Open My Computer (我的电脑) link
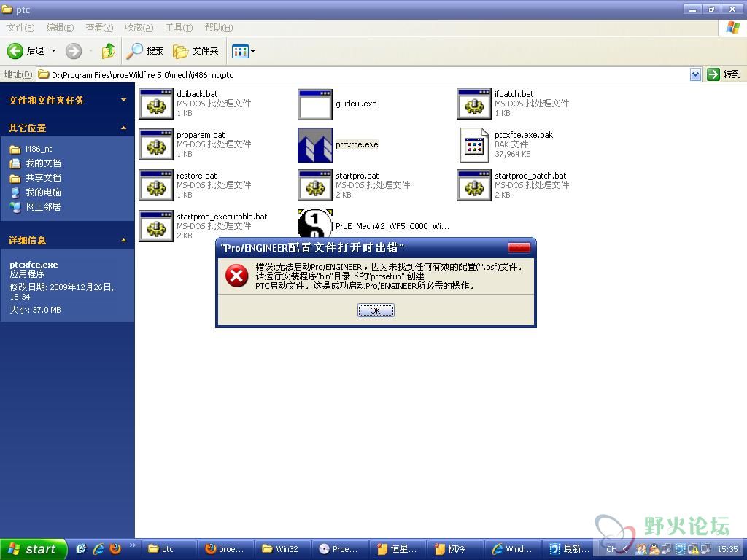Image resolution: width=747 pixels, height=560 pixels. pos(43,192)
